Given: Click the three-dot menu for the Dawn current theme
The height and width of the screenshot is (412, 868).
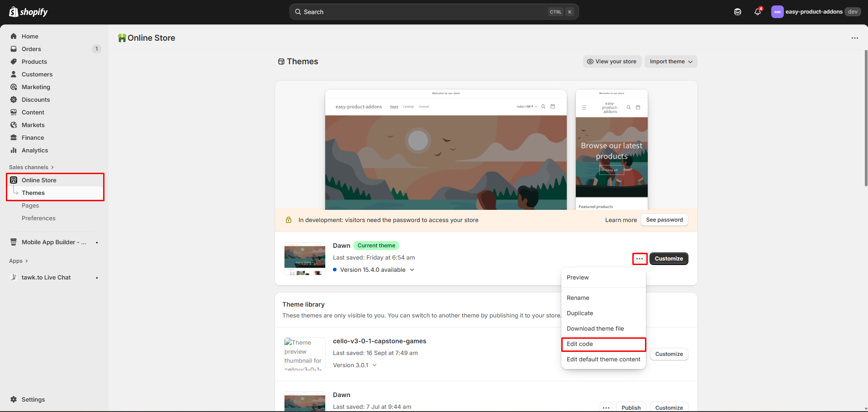Looking at the screenshot, I should pos(639,259).
